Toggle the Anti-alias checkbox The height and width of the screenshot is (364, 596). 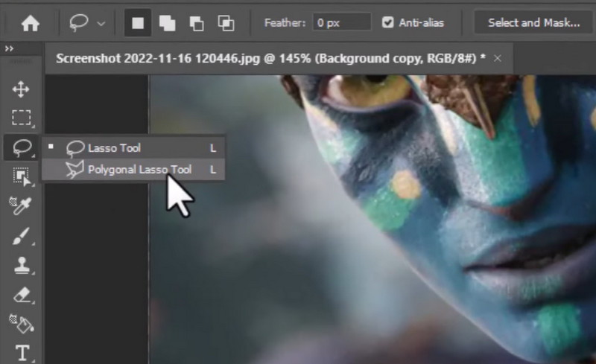387,22
